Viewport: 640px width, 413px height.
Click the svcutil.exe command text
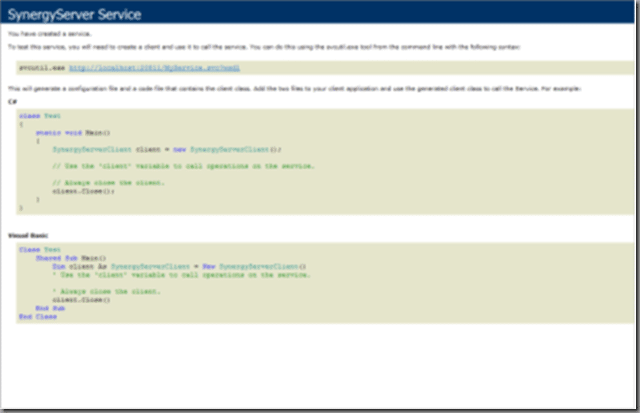[x=42, y=68]
